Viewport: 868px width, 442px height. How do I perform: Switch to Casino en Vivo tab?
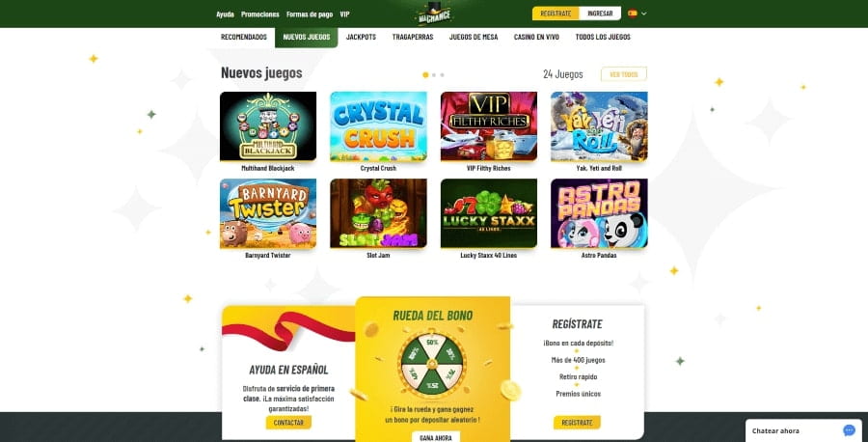click(536, 37)
